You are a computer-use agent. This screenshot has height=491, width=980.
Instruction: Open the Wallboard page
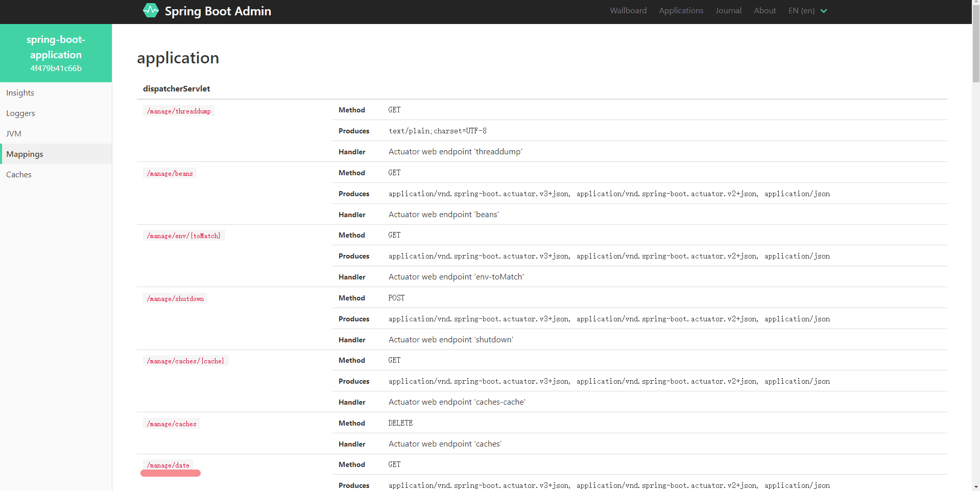click(x=628, y=11)
